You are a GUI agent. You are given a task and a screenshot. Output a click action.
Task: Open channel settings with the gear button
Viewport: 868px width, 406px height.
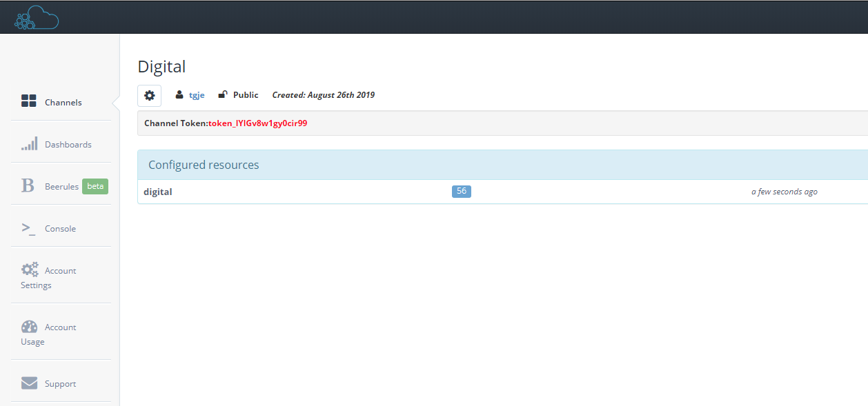pyautogui.click(x=149, y=95)
